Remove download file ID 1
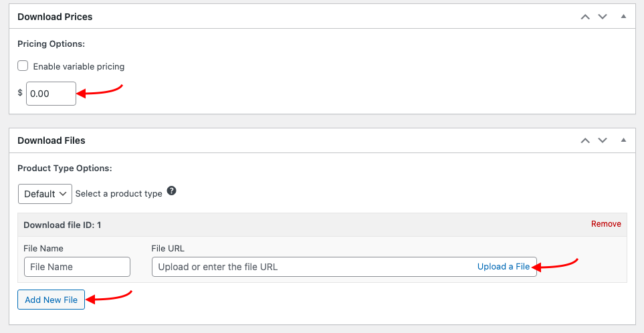 606,224
